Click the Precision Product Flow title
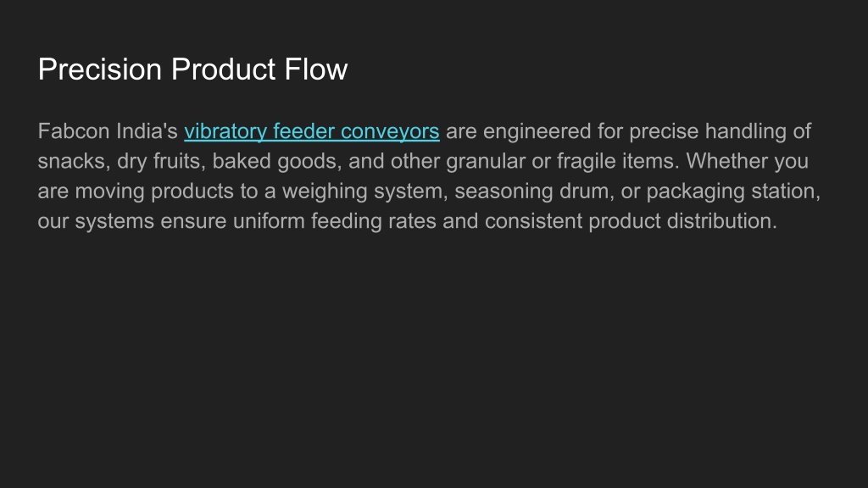This screenshot has height=488, width=868. (x=192, y=69)
